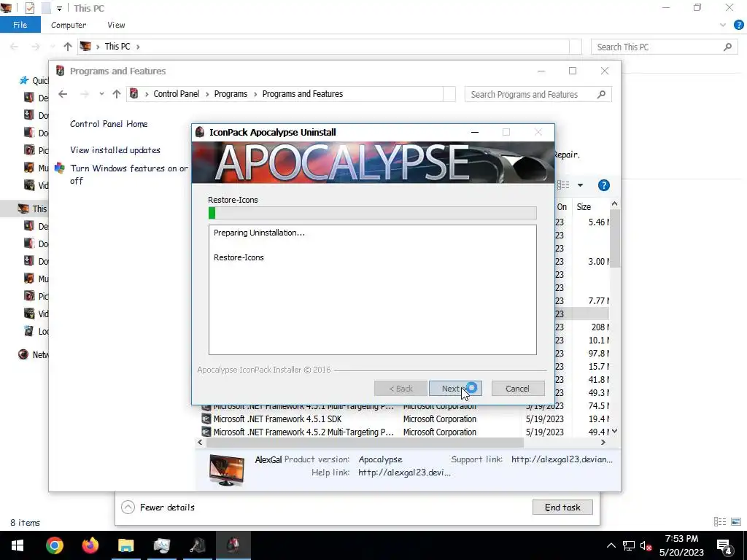Go up one level in Programs and Features
The width and height of the screenshot is (747, 560).
pyautogui.click(x=117, y=94)
